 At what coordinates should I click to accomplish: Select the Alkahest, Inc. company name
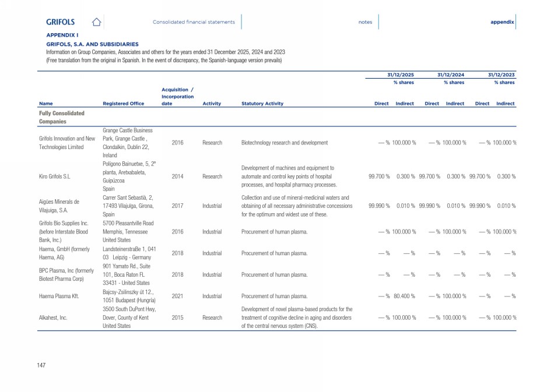pyautogui.click(x=53, y=318)
